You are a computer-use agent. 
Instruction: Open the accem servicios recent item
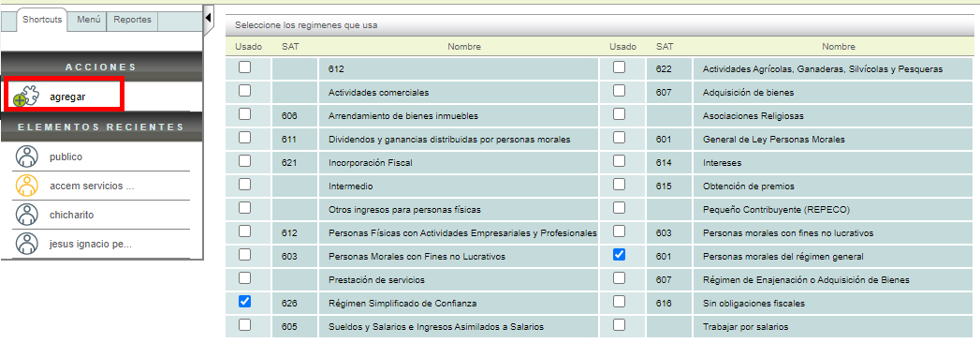pyautogui.click(x=92, y=186)
